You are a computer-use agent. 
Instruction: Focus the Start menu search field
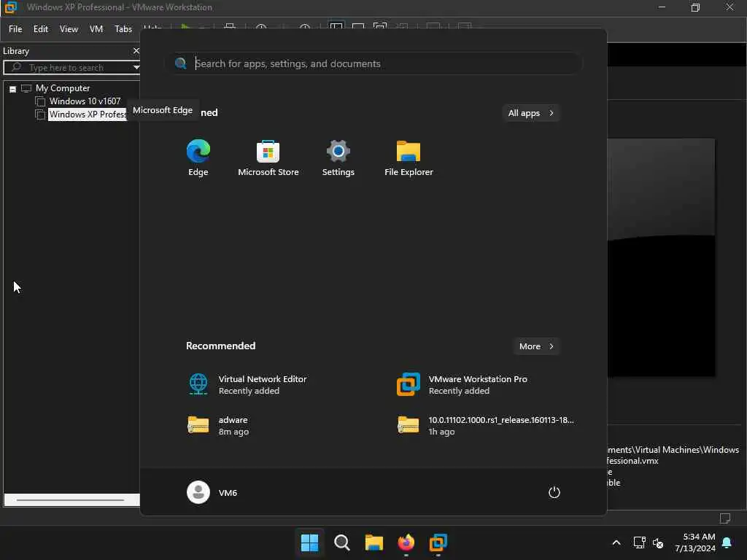[374, 64]
